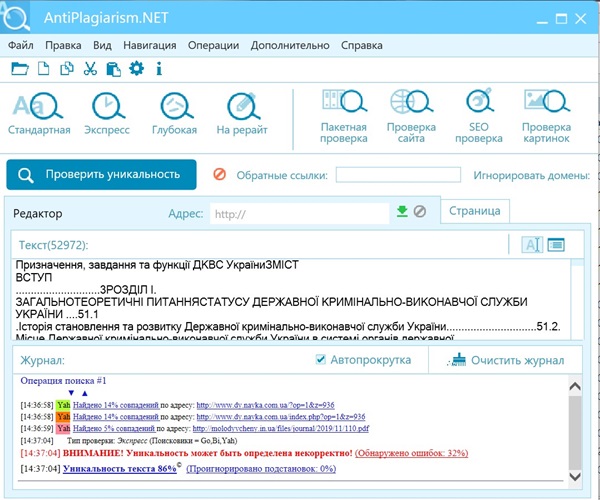The image size is (600, 500).
Task: Click Проверить уникальность button
Action: click(101, 174)
